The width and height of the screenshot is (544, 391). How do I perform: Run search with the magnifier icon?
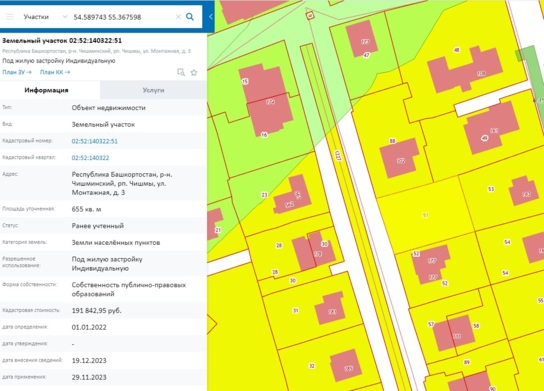pyautogui.click(x=190, y=17)
